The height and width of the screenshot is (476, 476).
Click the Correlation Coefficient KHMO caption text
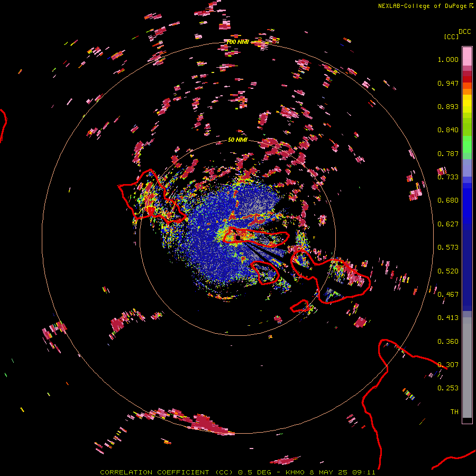pos(237,472)
